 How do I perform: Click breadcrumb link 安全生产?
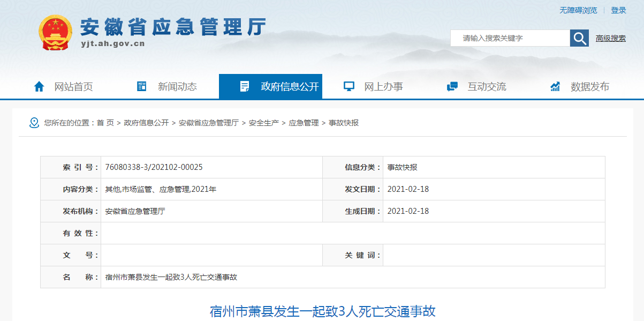point(264,123)
